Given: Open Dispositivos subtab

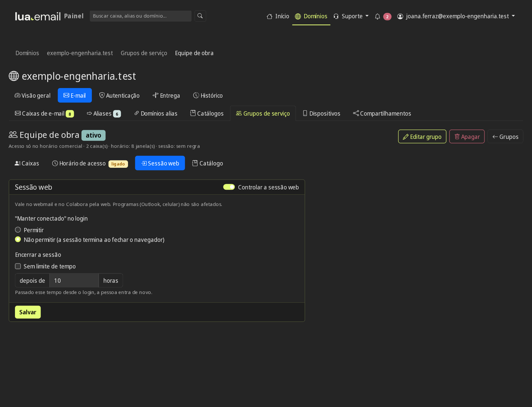Looking at the screenshot, I should [322, 114].
